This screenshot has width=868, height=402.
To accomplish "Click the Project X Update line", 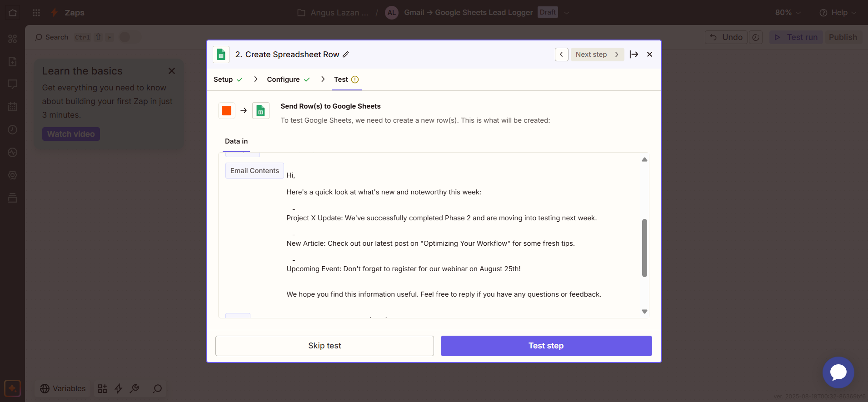I will point(441,218).
